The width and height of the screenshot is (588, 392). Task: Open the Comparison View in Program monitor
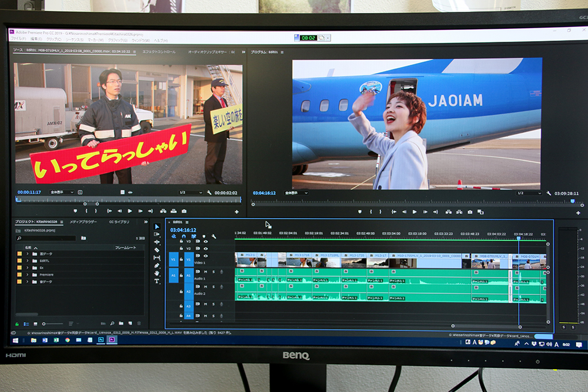tap(480, 212)
